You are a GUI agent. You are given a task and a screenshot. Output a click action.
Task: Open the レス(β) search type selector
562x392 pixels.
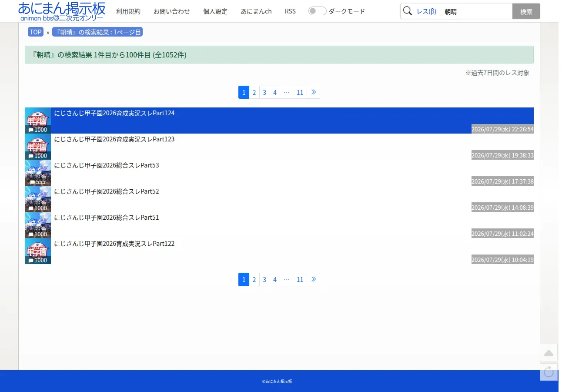[426, 11]
